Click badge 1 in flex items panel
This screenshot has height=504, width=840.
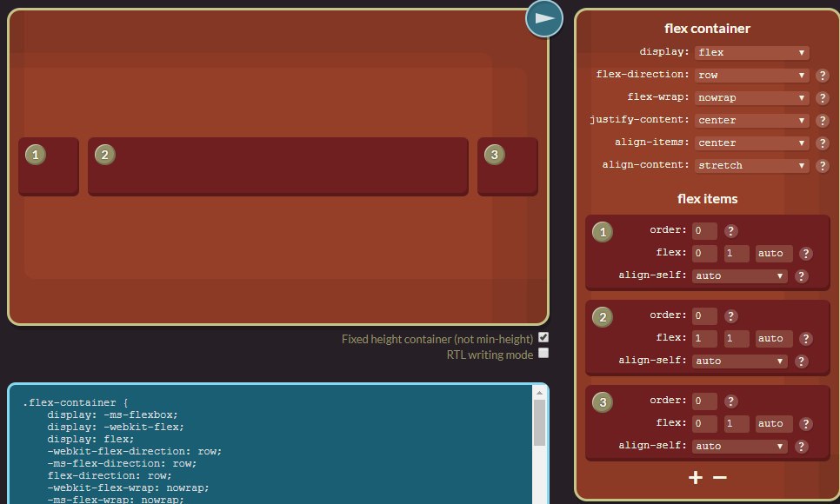603,232
